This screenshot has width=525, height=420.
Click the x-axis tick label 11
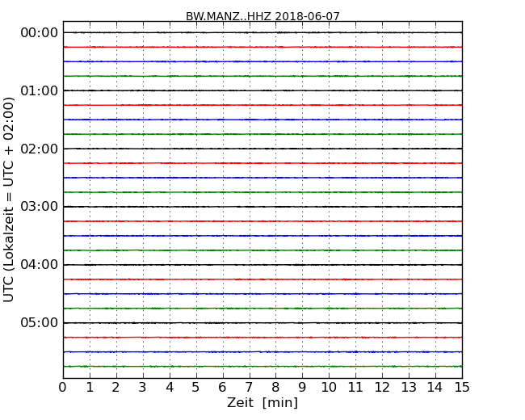tap(355, 388)
